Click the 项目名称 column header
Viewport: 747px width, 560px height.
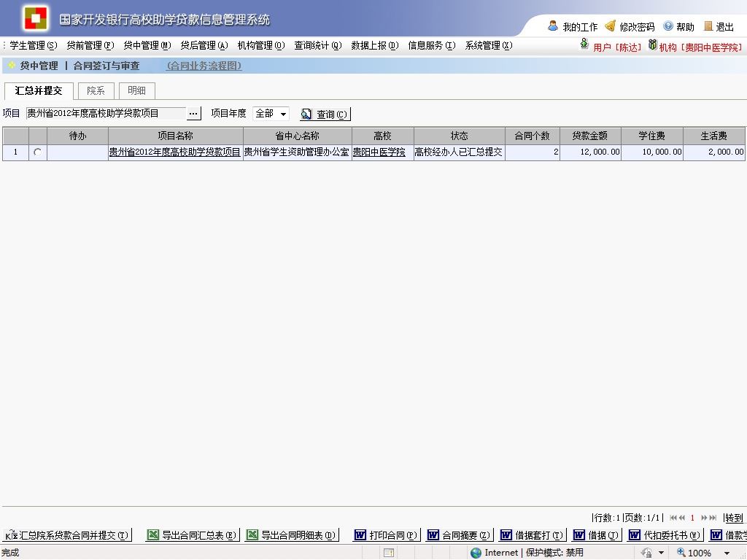coord(175,136)
